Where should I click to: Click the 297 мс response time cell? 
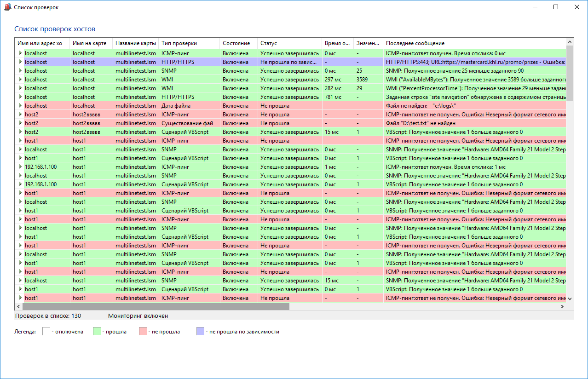[338, 80]
